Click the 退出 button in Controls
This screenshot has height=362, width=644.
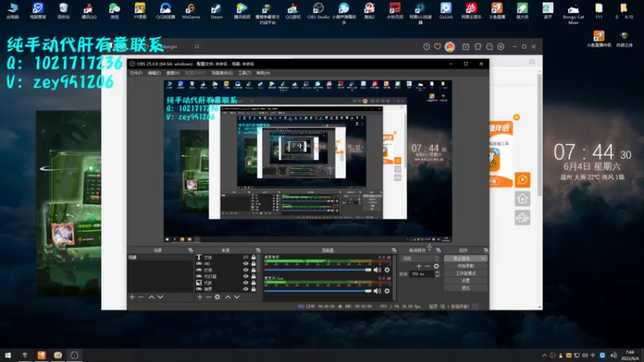465,288
